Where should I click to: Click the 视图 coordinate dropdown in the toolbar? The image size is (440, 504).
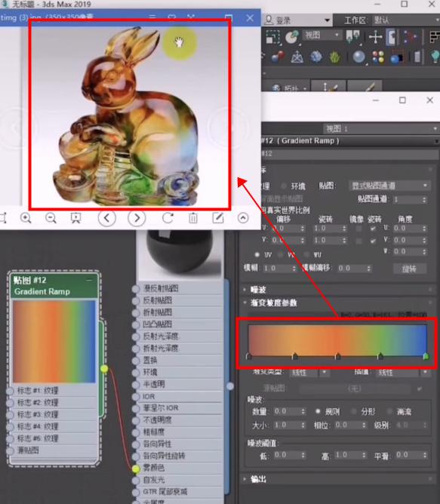click(x=322, y=35)
